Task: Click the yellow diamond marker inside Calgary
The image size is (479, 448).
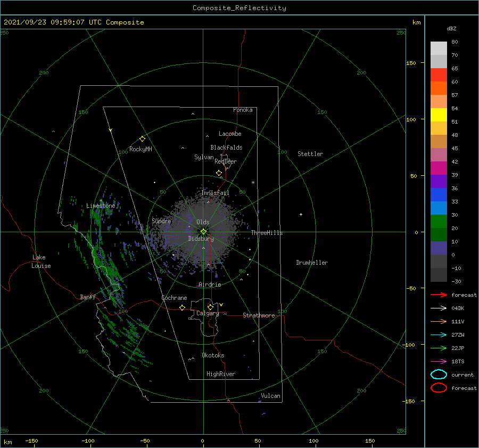Action: [210, 307]
